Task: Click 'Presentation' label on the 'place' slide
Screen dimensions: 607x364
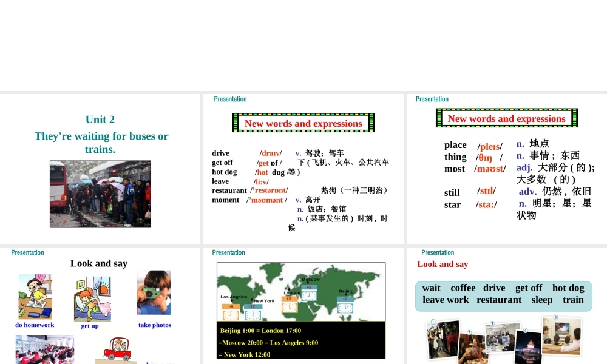Action: tap(432, 99)
